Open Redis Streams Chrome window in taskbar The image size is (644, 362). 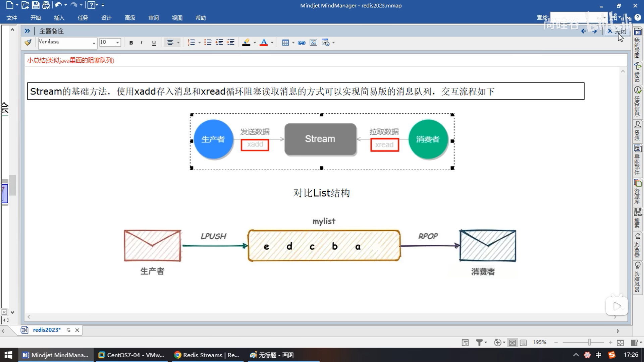(x=207, y=355)
